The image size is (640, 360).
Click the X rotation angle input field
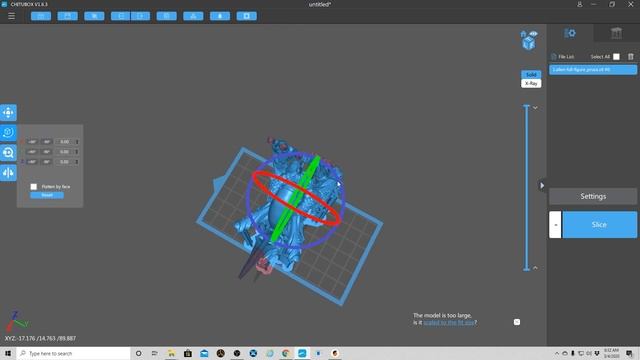(64, 142)
